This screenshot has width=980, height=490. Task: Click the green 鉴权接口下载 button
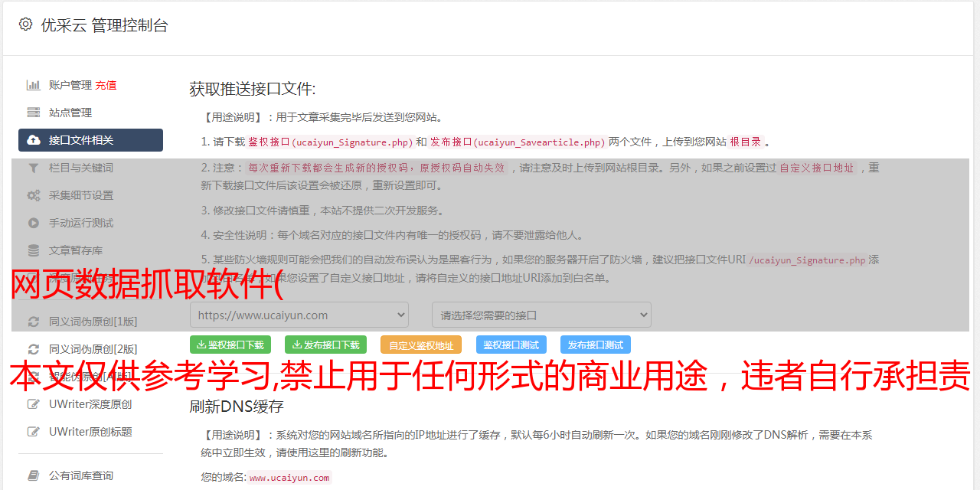230,345
